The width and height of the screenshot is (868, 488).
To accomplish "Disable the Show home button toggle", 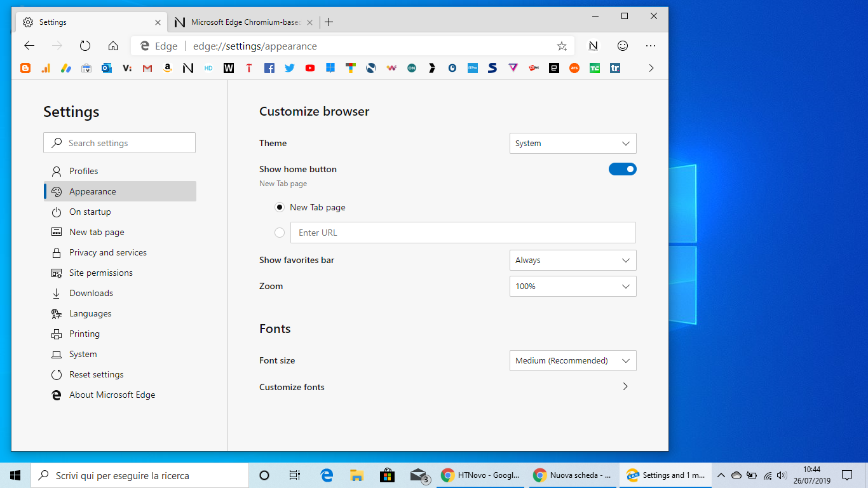I will (623, 169).
